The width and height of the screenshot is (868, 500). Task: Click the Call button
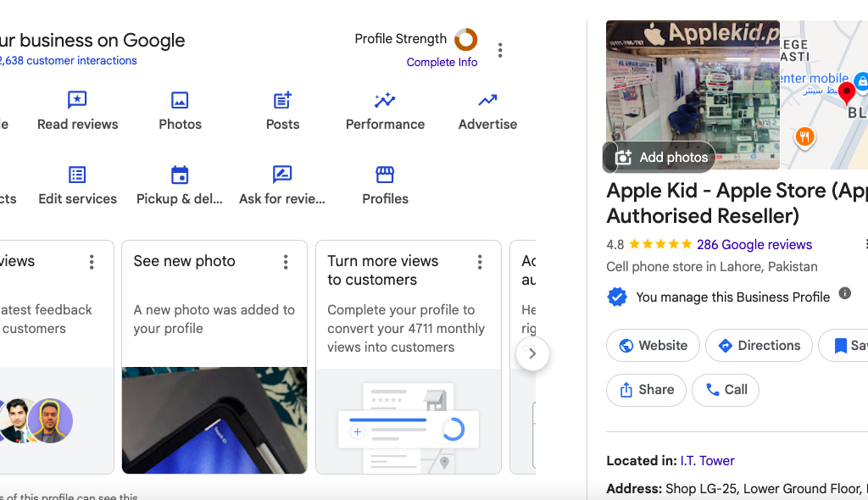(726, 390)
